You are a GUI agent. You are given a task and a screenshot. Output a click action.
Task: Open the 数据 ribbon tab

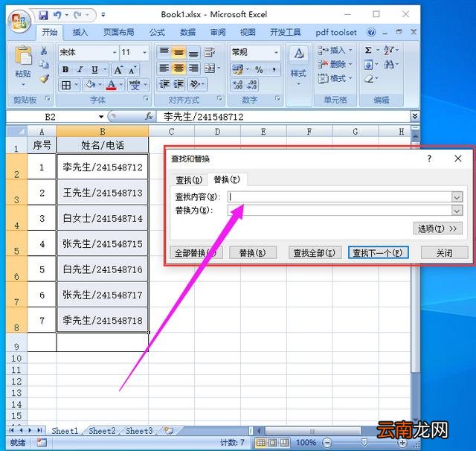[x=187, y=32]
